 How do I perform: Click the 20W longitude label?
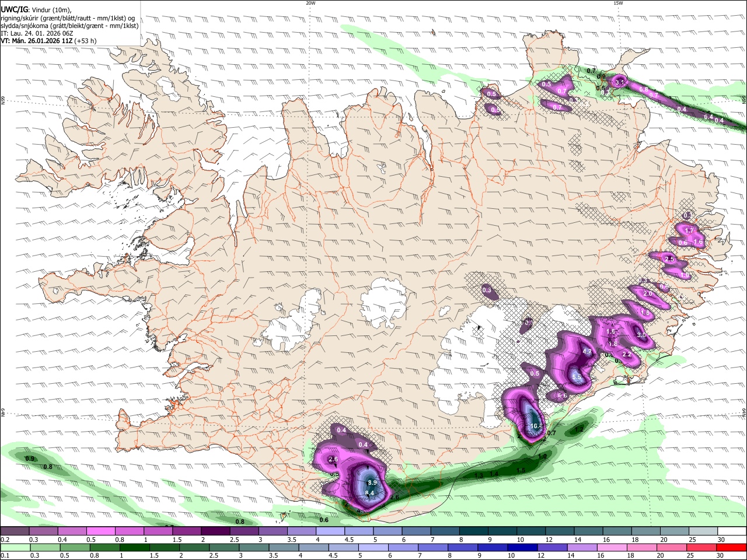click(x=310, y=3)
